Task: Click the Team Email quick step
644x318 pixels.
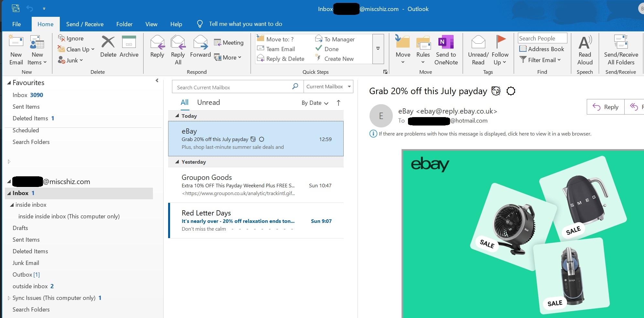Action: (276, 49)
